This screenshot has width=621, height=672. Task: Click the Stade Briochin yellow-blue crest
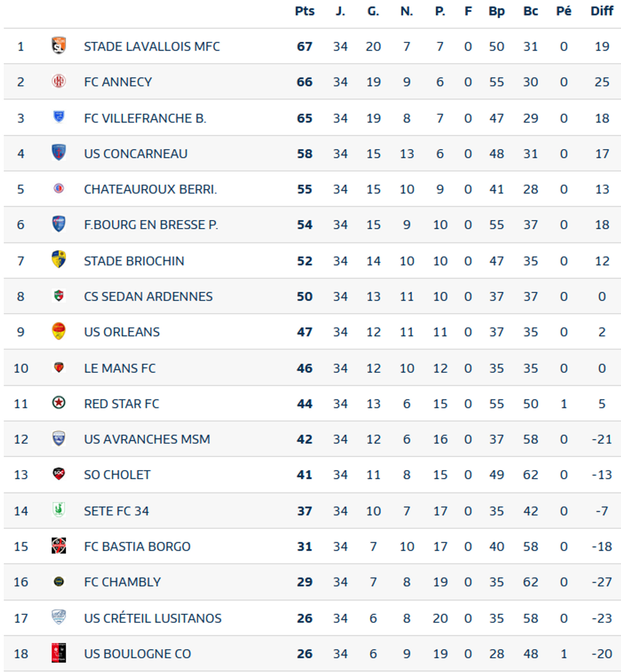(59, 260)
